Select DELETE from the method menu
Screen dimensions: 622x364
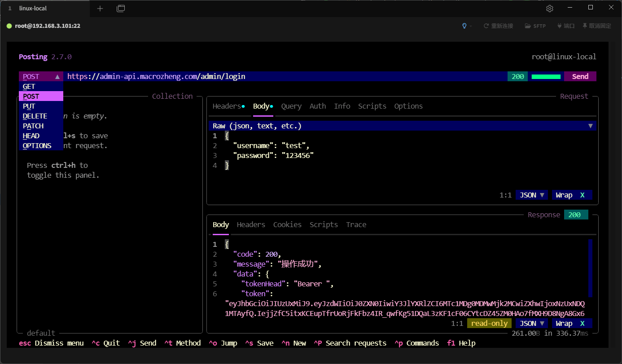[35, 116]
